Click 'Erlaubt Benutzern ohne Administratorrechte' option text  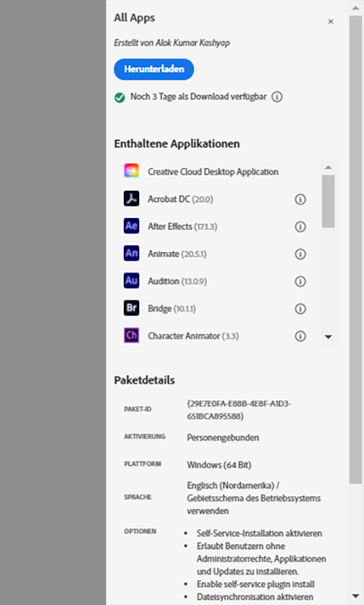point(262,559)
